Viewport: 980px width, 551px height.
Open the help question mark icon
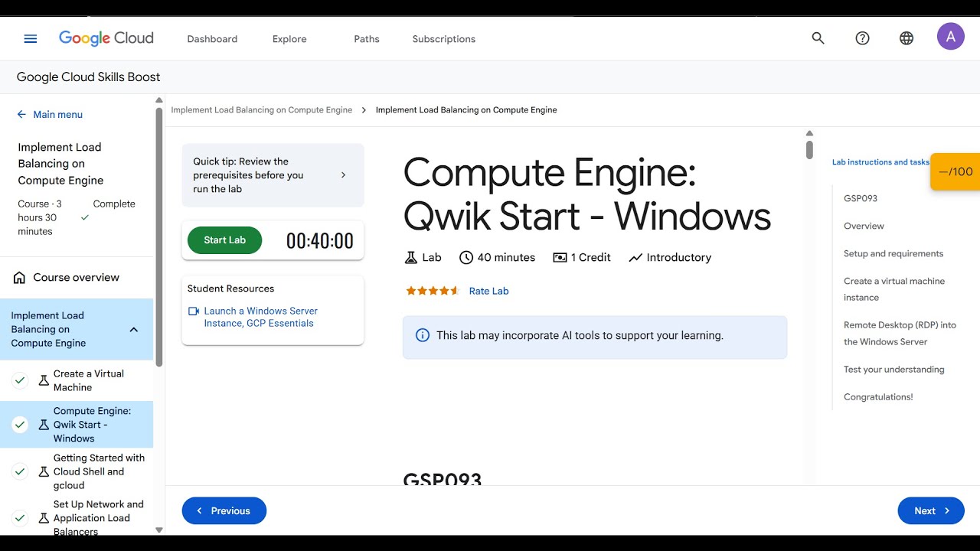[863, 38]
